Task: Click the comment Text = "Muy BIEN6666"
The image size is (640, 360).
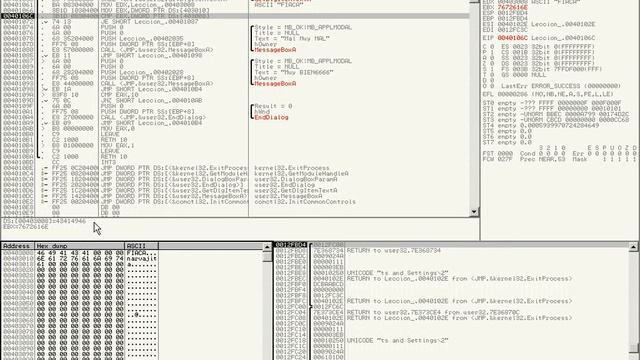Action: [x=294, y=72]
